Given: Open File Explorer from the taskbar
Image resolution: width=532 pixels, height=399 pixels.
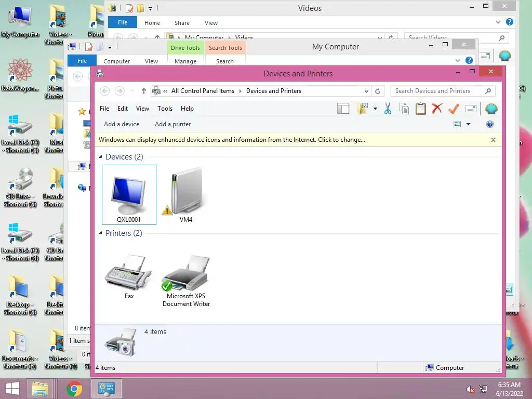Looking at the screenshot, I should point(40,389).
